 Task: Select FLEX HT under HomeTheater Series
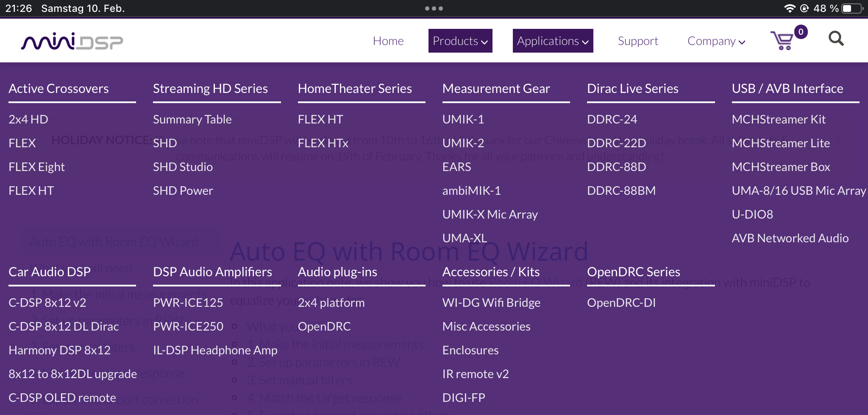[320, 119]
